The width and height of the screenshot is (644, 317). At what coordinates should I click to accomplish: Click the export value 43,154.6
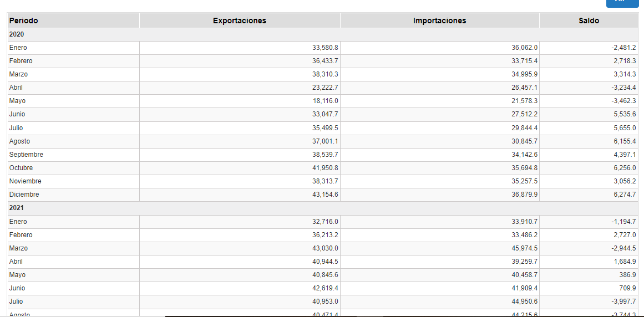pyautogui.click(x=325, y=195)
